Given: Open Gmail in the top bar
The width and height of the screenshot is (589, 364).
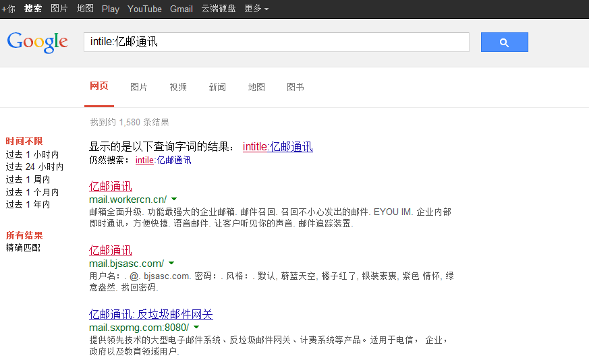Looking at the screenshot, I should 181,9.
